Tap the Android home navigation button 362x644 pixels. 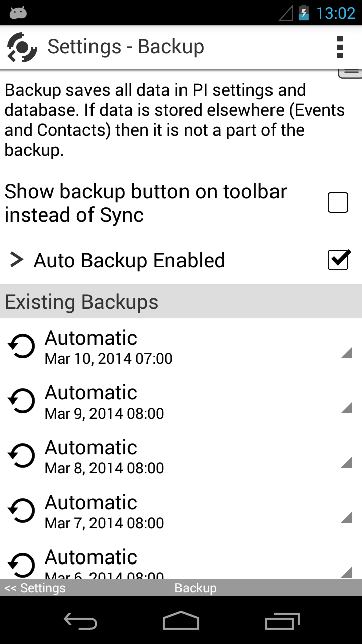tap(181, 621)
